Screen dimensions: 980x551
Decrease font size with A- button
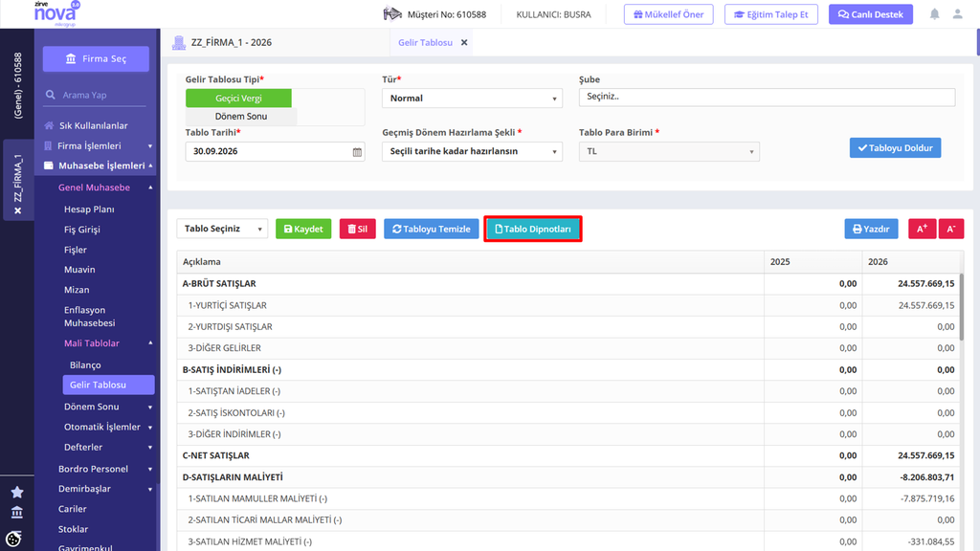point(950,229)
